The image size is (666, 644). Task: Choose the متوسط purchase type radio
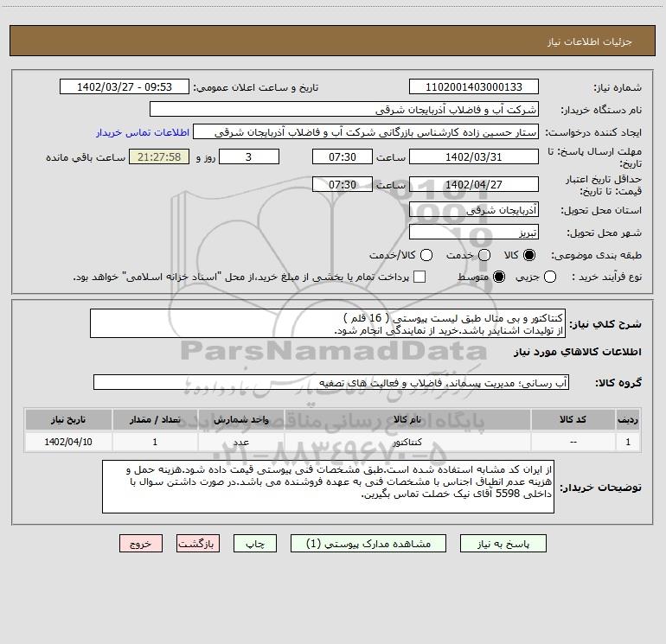click(499, 277)
